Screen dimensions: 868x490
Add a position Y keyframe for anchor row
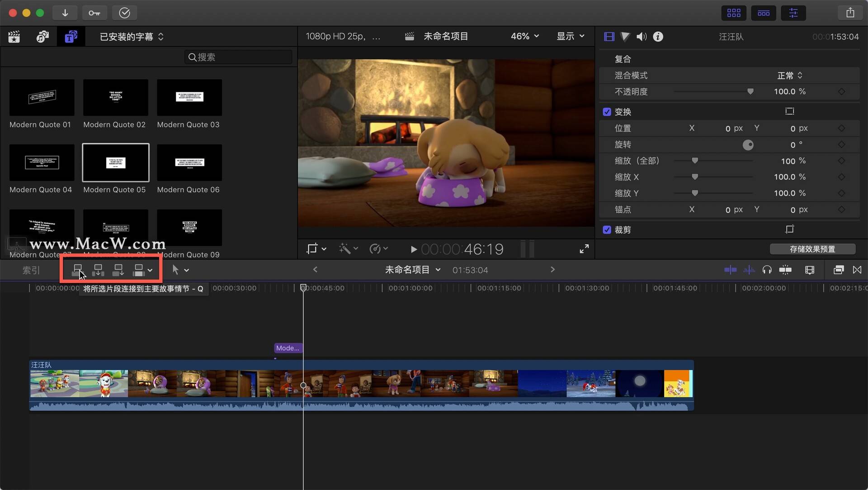click(x=841, y=209)
